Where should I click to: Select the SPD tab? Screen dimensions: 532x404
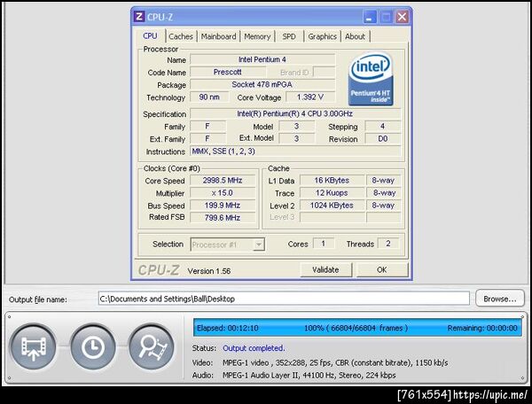coord(289,36)
